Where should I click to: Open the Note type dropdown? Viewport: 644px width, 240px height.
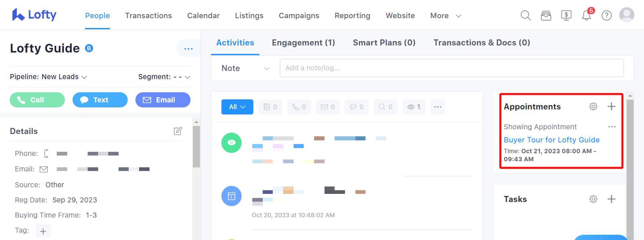pyautogui.click(x=245, y=68)
